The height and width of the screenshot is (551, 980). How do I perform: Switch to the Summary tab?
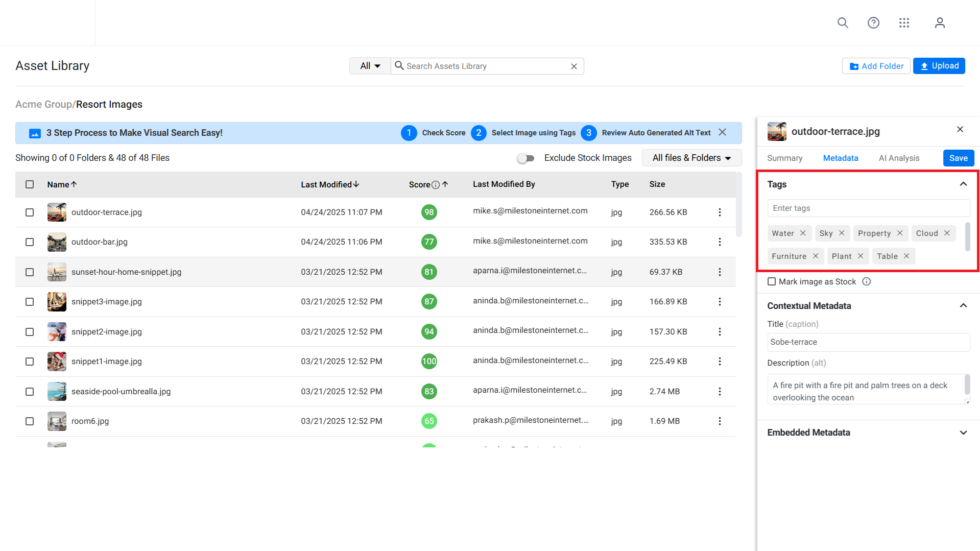point(784,158)
